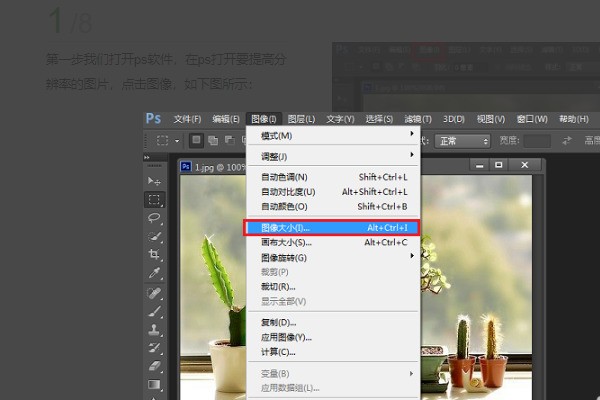The height and width of the screenshot is (400, 600).
Task: Select the Quick Selection tool
Action: point(154,237)
